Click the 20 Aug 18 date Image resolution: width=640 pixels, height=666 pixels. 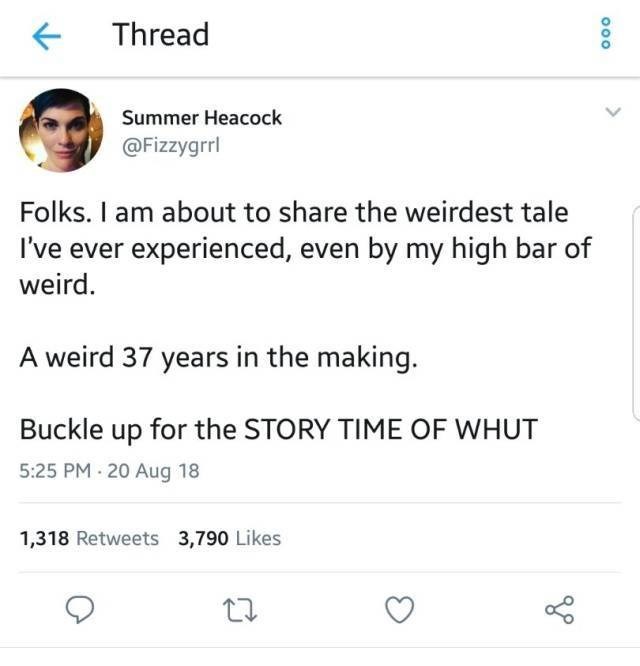click(156, 471)
